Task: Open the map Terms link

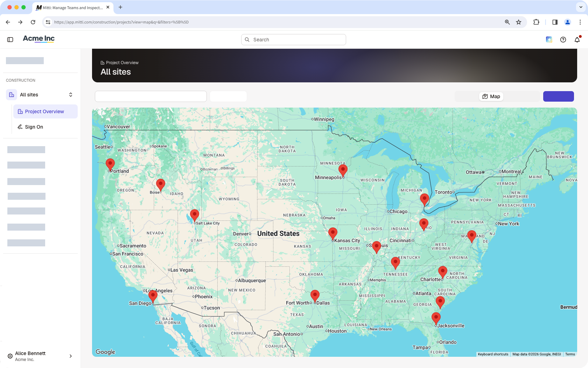Action: point(570,354)
